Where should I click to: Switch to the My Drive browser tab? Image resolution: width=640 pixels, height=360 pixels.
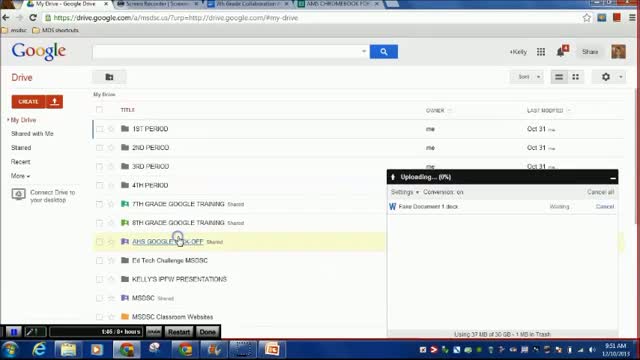click(x=65, y=4)
